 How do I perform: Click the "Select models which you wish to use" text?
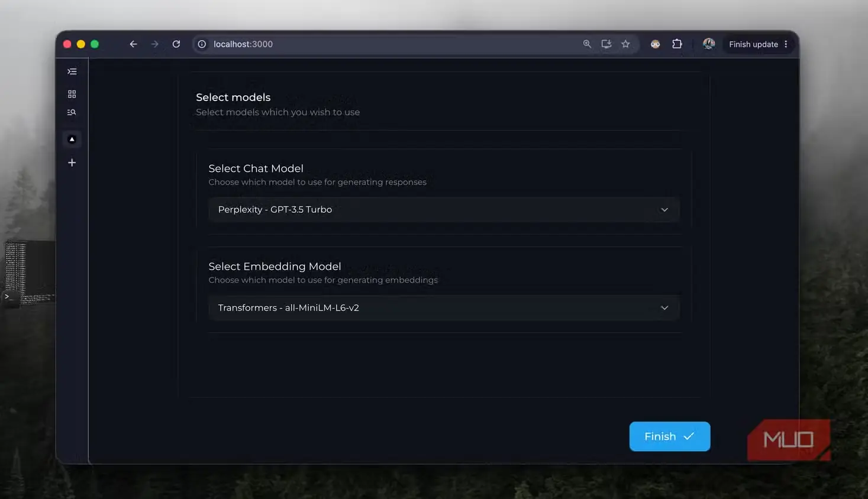click(278, 112)
